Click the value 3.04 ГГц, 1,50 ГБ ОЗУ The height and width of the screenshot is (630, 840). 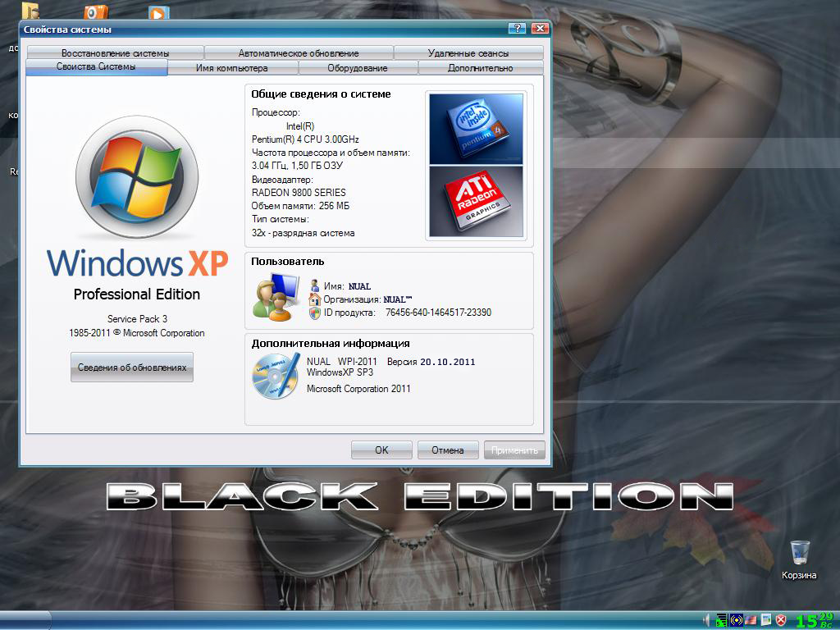click(x=297, y=166)
